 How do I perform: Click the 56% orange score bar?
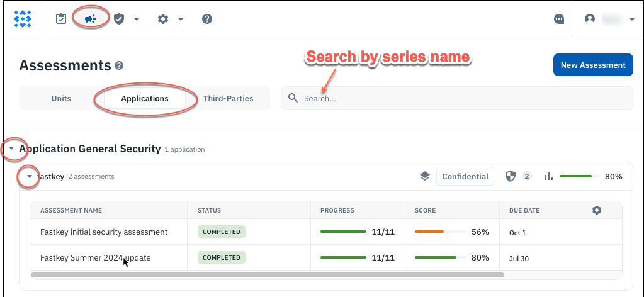click(440, 232)
